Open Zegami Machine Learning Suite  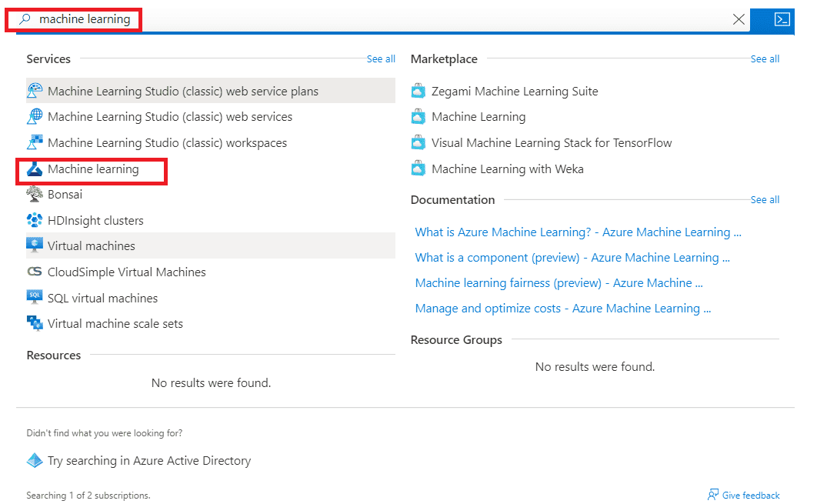coord(515,92)
